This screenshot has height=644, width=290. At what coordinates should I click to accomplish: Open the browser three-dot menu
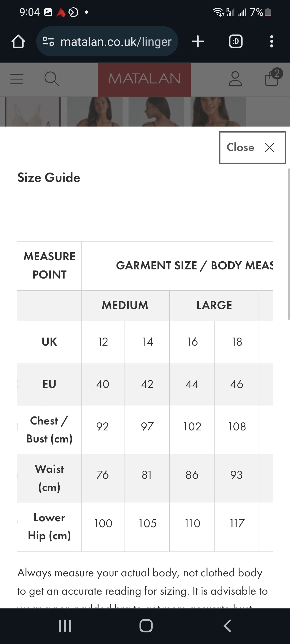271,42
